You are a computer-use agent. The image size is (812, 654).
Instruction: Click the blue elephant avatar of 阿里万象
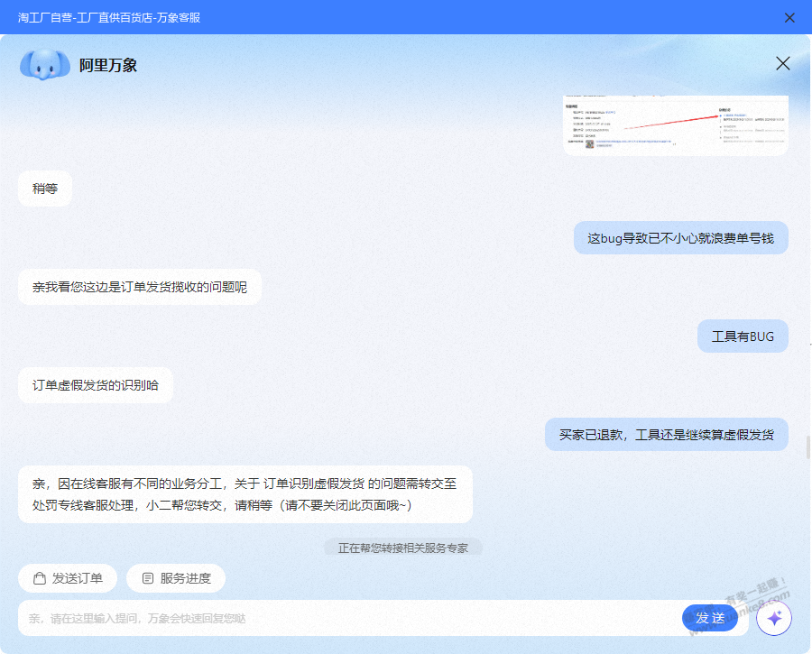pyautogui.click(x=45, y=65)
